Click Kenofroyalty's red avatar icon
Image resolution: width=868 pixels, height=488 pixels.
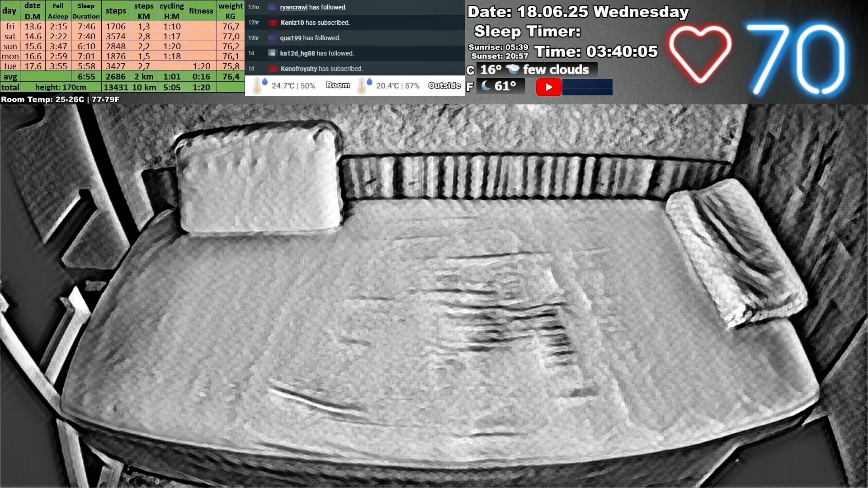(273, 69)
